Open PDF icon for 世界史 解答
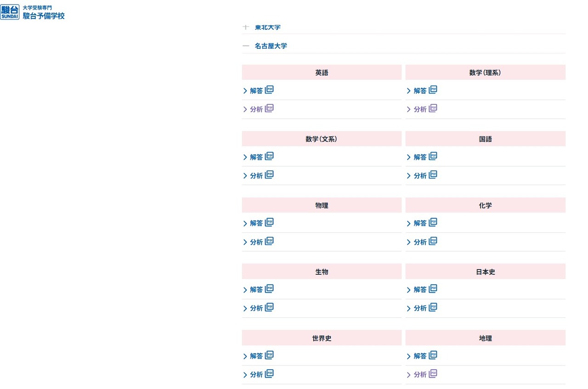Image resolution: width=588 pixels, height=389 pixels. point(269,355)
